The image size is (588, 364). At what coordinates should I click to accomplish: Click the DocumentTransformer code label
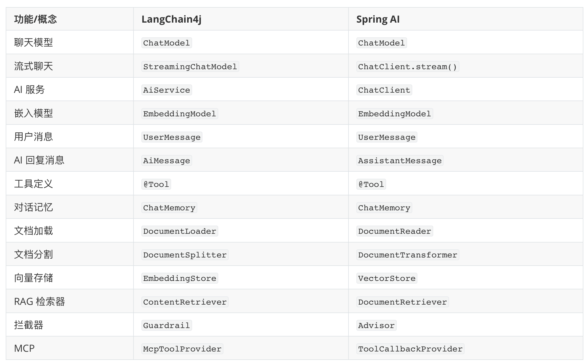point(408,255)
